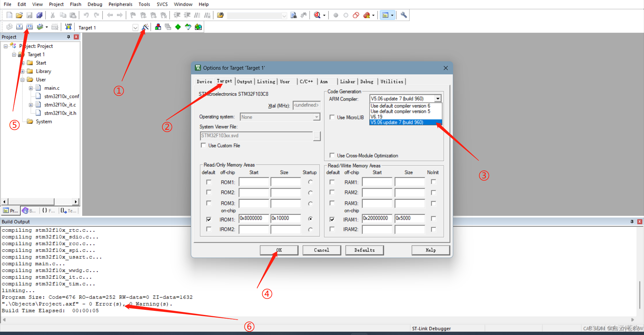644x335 pixels.
Task: Cut selection with the scissors icon
Action: 53,15
